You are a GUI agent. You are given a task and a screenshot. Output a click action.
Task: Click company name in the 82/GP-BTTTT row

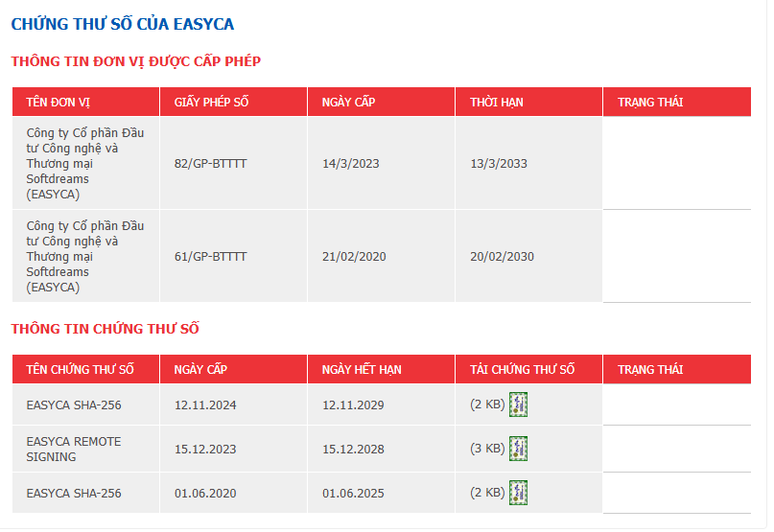(x=85, y=163)
